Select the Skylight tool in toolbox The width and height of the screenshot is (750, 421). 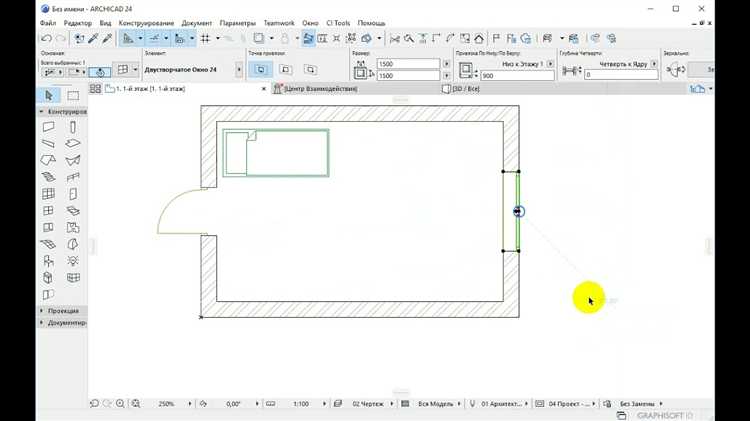tap(73, 210)
